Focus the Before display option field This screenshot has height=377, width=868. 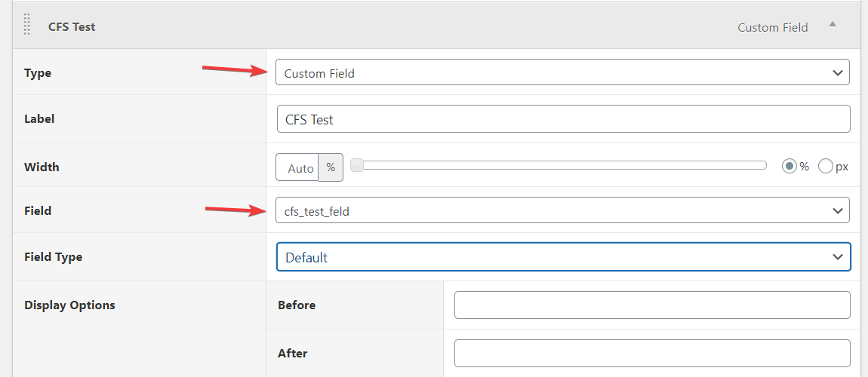click(x=652, y=305)
